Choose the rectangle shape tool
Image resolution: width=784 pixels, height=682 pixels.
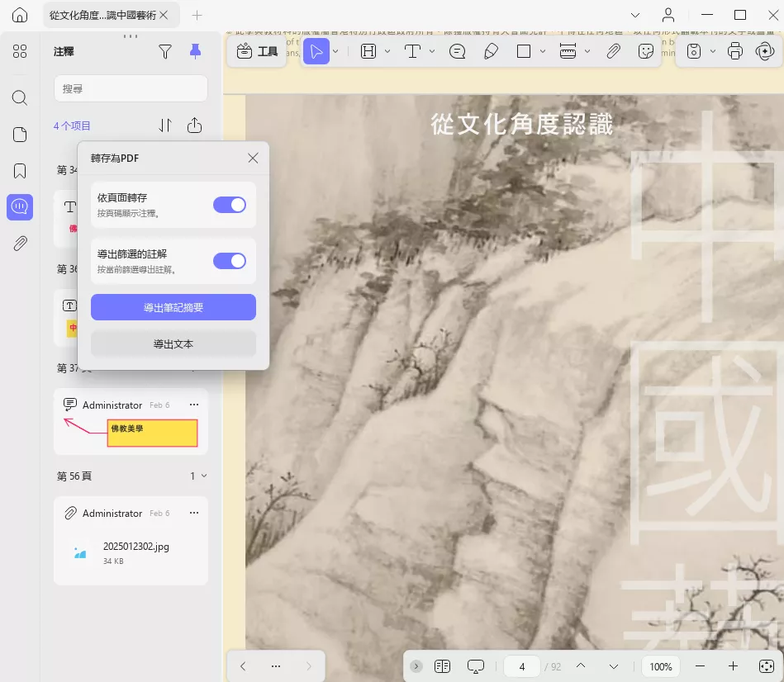point(524,51)
